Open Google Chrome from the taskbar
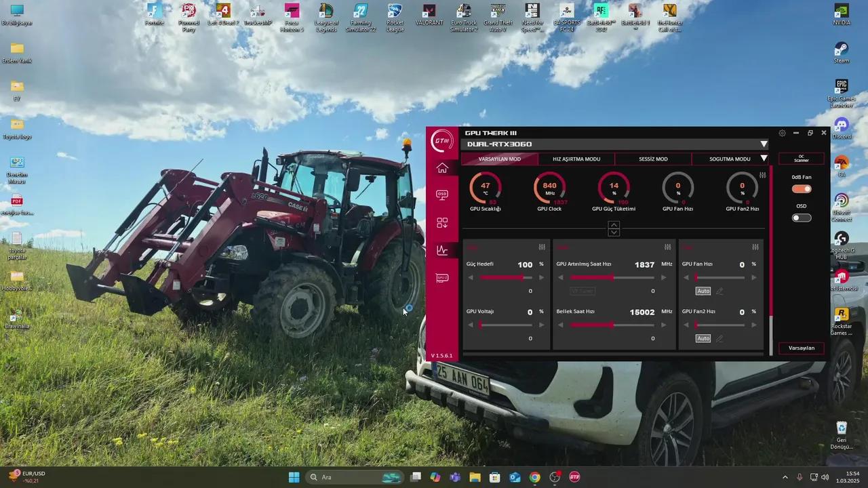 pyautogui.click(x=535, y=477)
